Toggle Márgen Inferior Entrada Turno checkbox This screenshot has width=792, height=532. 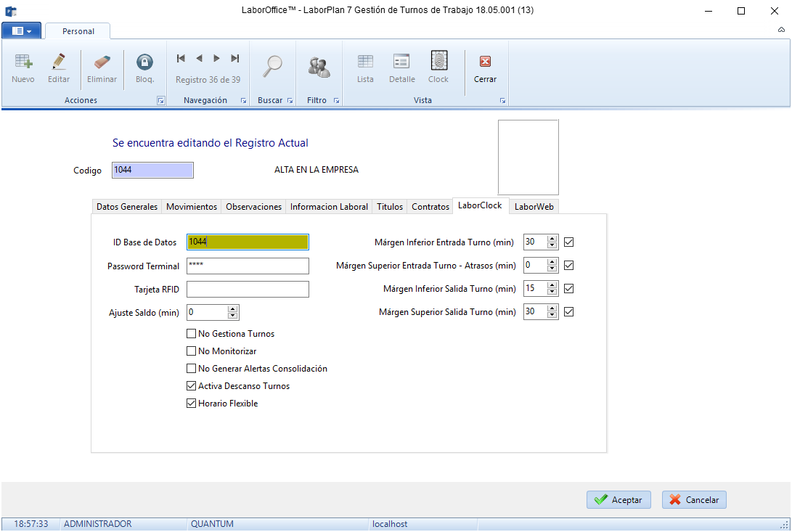point(568,242)
